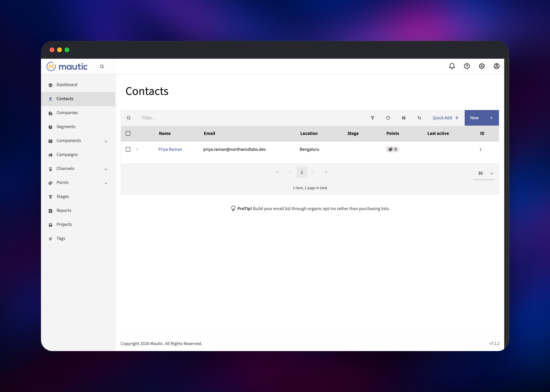Click the Campaigns megaphone icon
Image resolution: width=550 pixels, height=392 pixels.
coord(50,155)
